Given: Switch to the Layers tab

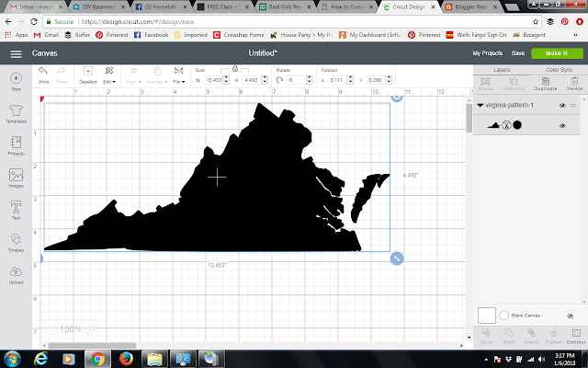Looking at the screenshot, I should (x=502, y=70).
